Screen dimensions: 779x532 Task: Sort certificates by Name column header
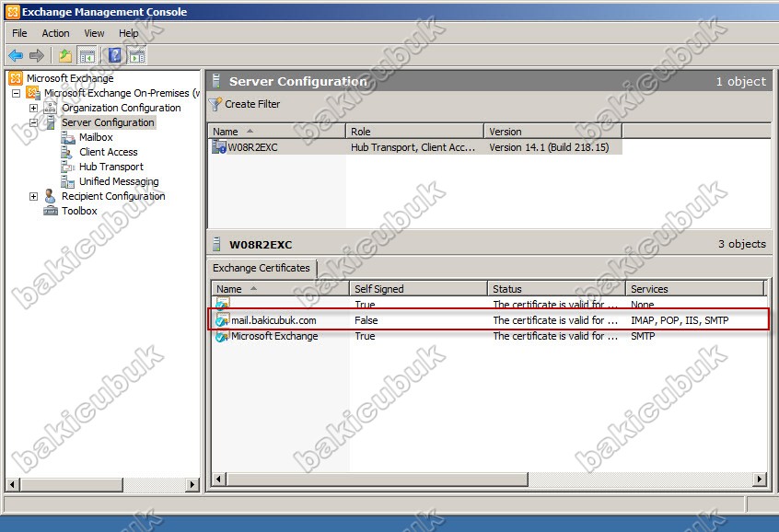[280, 289]
